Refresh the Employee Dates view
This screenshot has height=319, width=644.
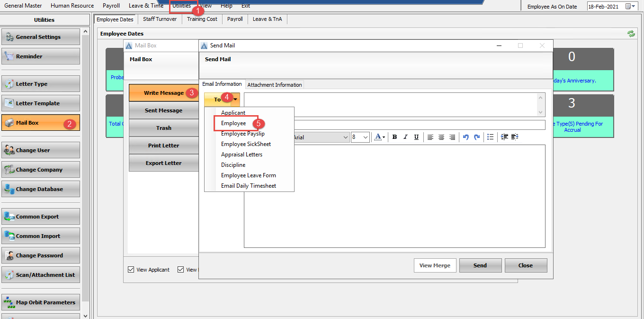(x=631, y=34)
